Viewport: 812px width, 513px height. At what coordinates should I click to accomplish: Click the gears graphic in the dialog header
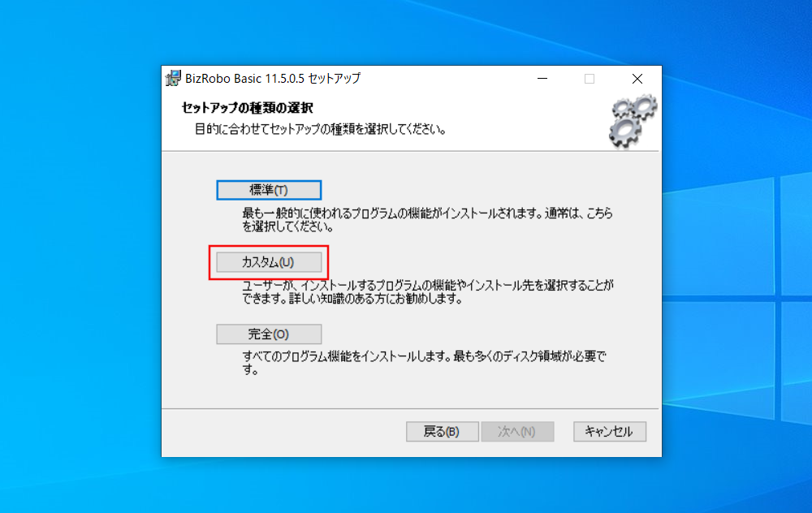[633, 121]
